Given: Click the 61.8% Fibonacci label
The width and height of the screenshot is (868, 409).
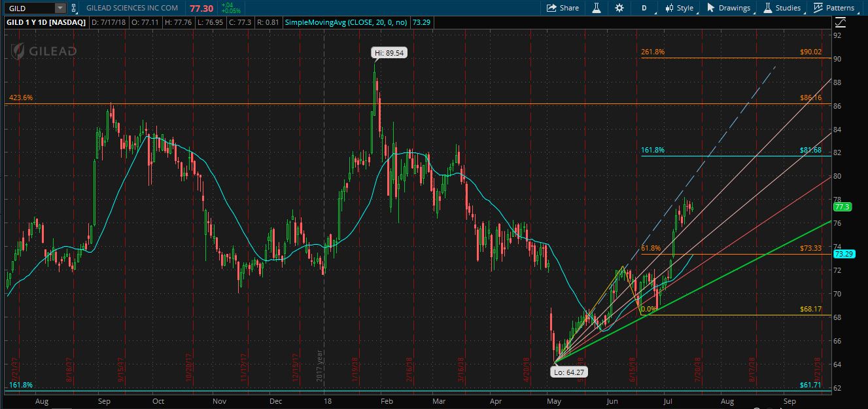Looking at the screenshot, I should point(651,249).
